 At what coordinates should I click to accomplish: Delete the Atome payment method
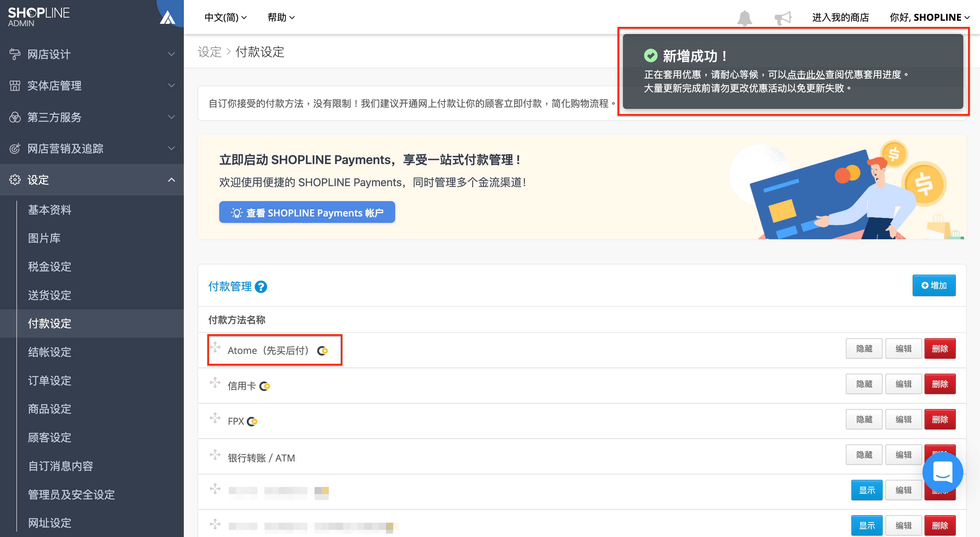pos(940,348)
